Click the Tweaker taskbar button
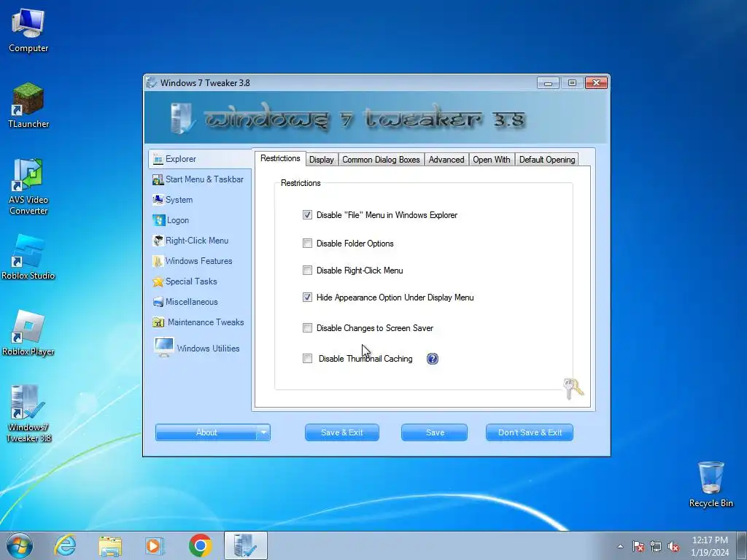Screen dimensions: 747x560 [245, 545]
